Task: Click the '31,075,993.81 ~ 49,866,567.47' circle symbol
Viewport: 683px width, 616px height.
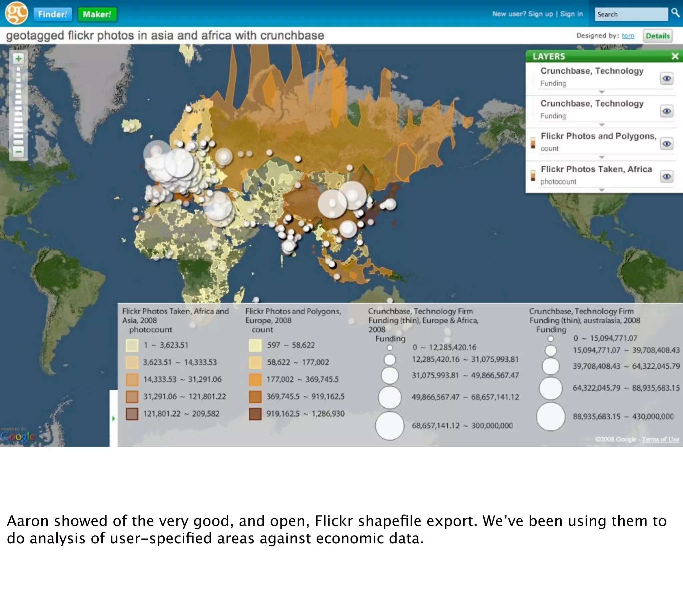Action: point(390,375)
